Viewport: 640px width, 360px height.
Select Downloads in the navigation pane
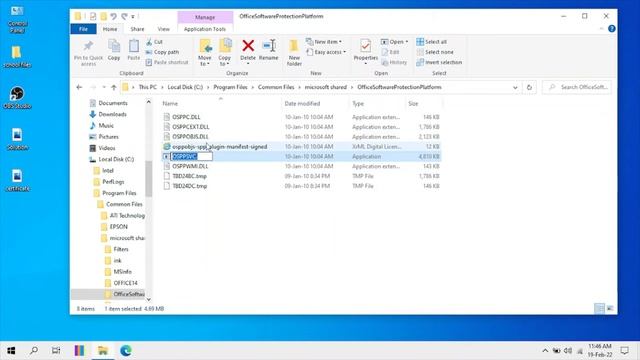pyautogui.click(x=112, y=114)
